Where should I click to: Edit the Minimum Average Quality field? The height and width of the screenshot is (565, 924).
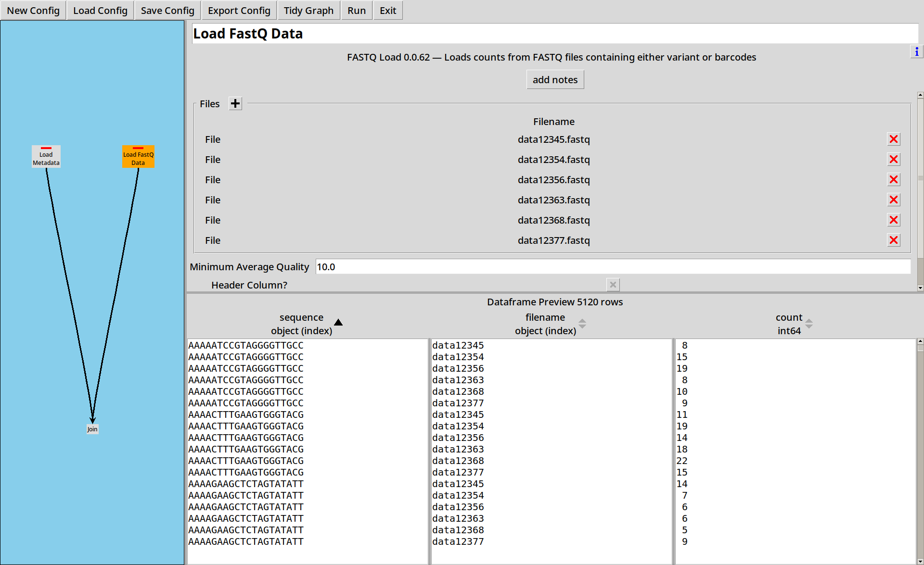pos(613,267)
